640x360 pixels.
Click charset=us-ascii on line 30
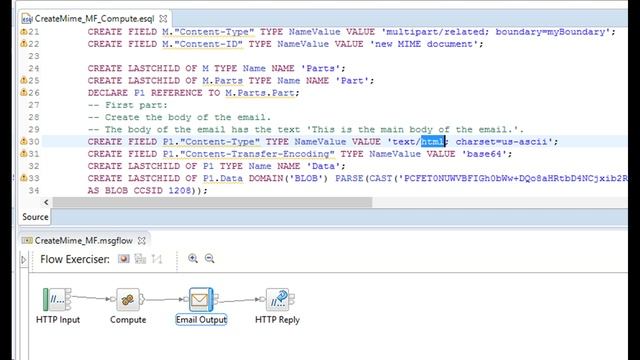point(501,142)
